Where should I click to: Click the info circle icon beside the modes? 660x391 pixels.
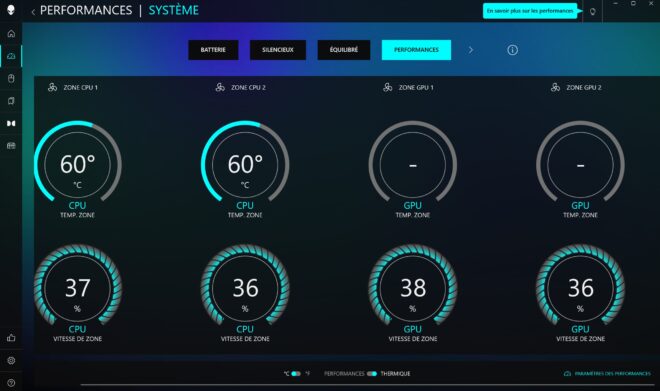(512, 50)
